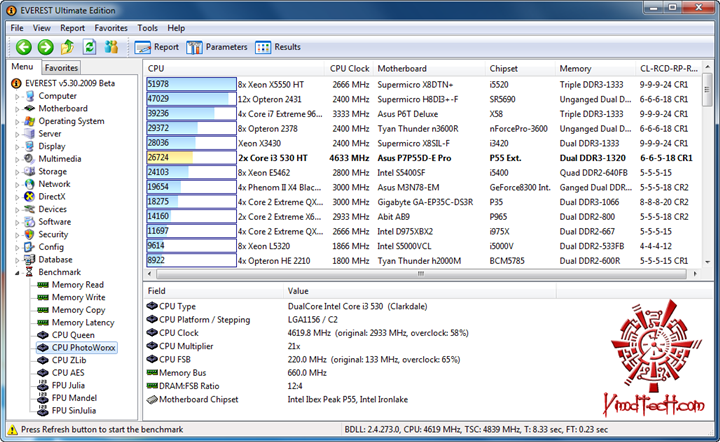Image resolution: width=720 pixels, height=442 pixels.
Task: Click the green Back arrow icon
Action: 23,47
